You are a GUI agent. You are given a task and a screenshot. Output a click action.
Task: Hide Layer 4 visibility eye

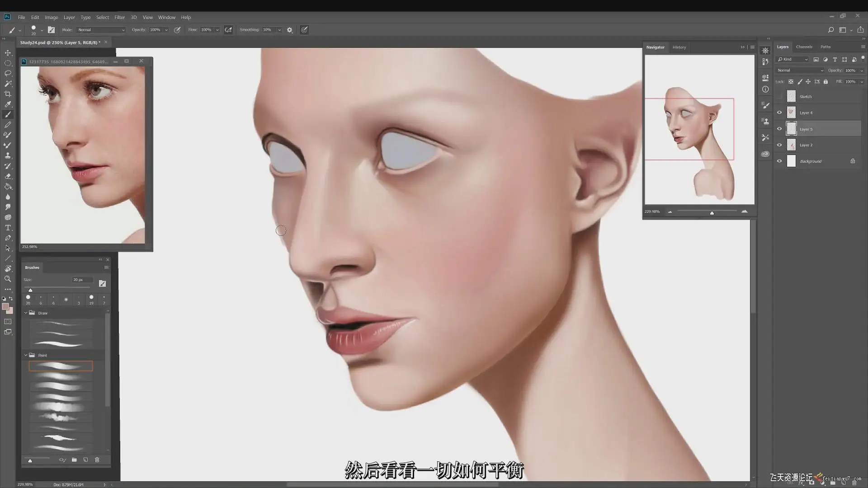pyautogui.click(x=779, y=113)
